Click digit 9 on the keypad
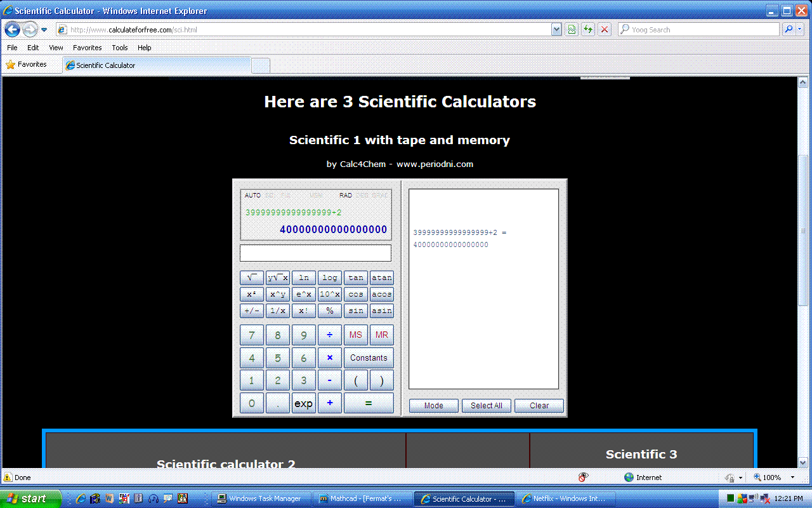 pos(304,335)
